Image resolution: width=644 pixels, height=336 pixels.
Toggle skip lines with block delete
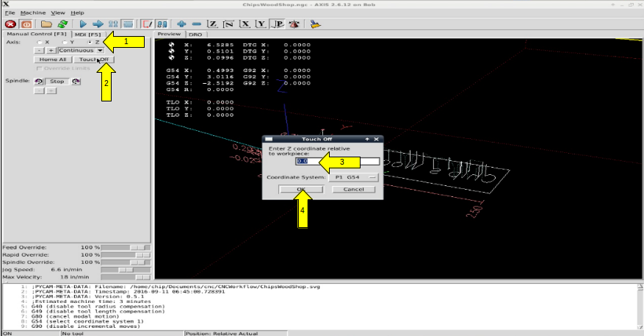(x=148, y=24)
